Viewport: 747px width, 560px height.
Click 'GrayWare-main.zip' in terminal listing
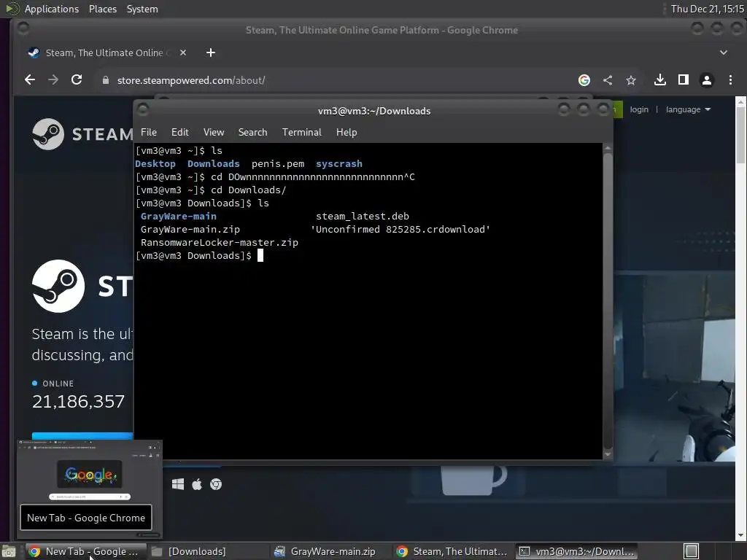[x=190, y=230]
